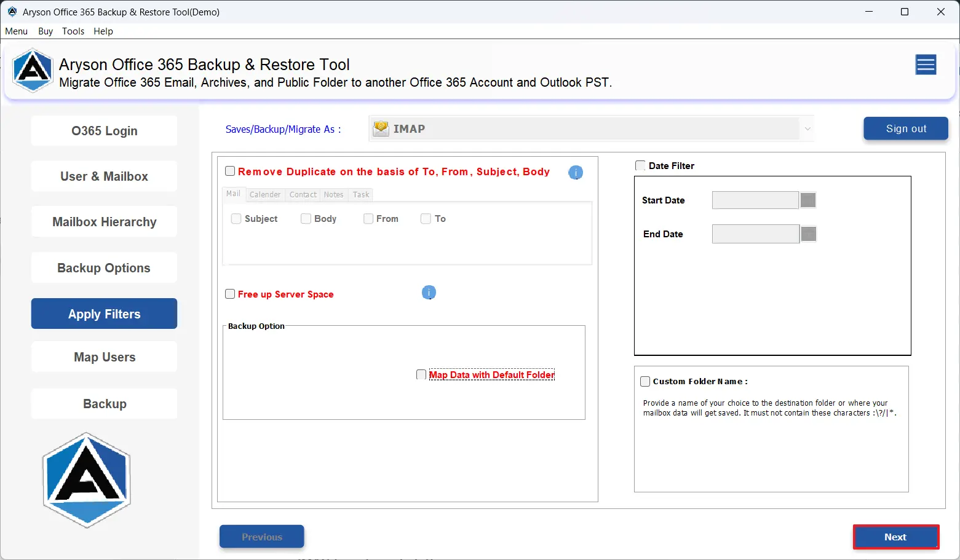The image size is (960, 560).
Task: Open the Buy menu
Action: point(46,31)
